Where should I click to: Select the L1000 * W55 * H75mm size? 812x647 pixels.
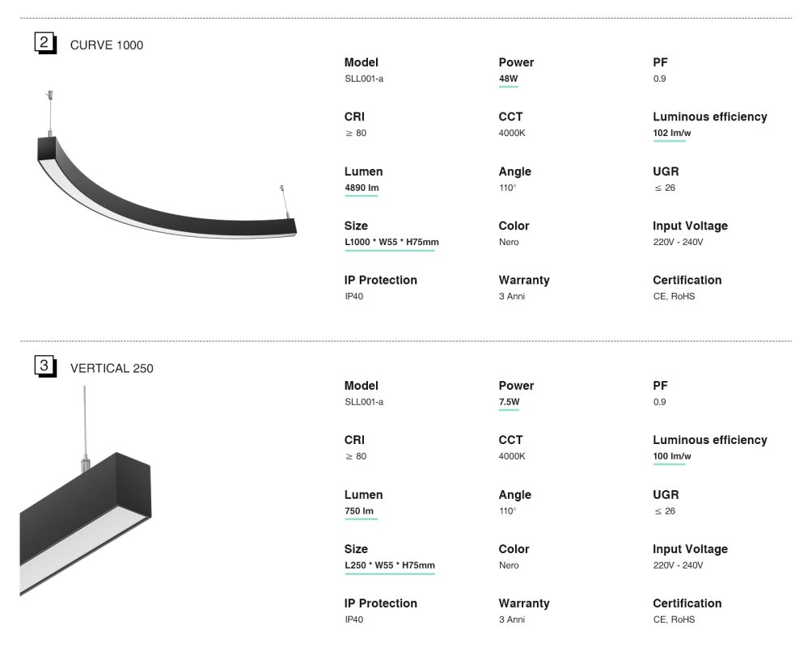(x=390, y=243)
